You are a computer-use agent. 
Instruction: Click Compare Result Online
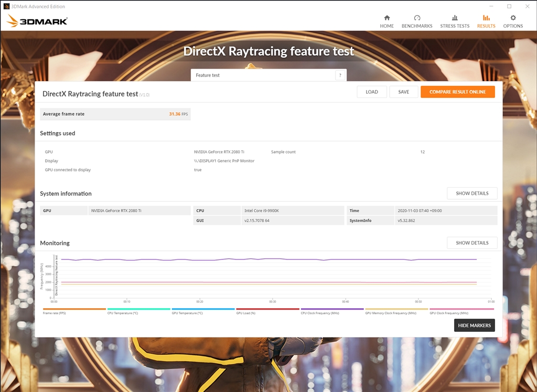457,92
